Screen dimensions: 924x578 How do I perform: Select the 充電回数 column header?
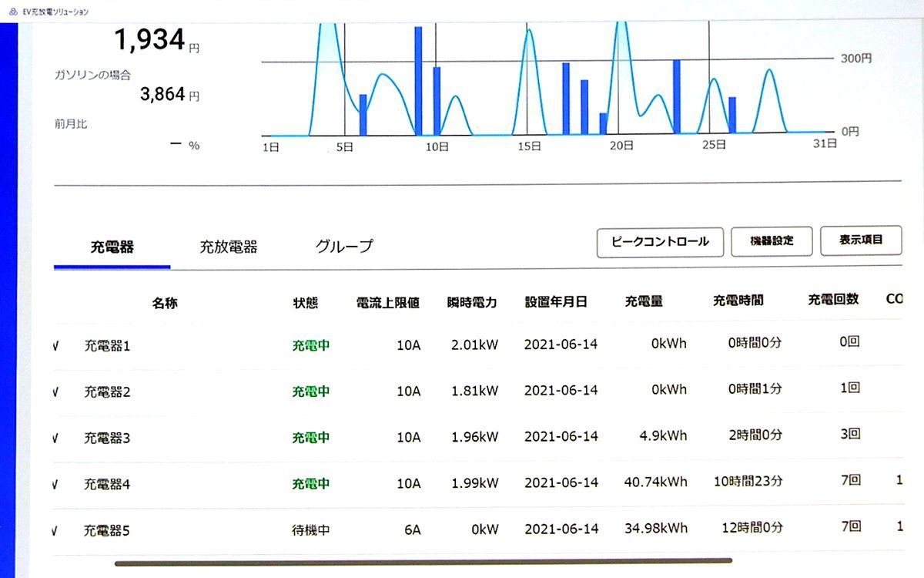click(x=833, y=299)
